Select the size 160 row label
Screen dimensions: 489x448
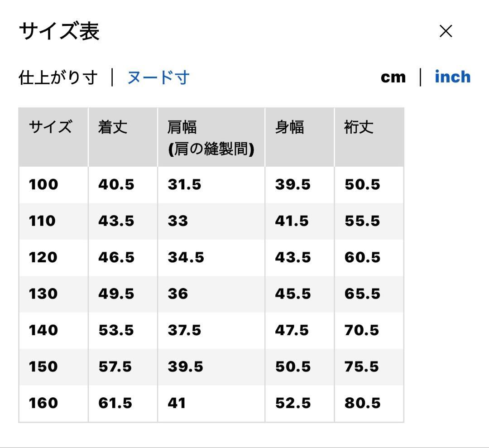point(43,403)
